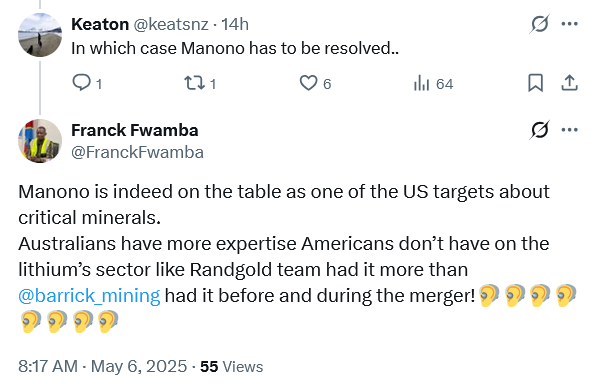Click the Keaton display name

tap(100, 24)
